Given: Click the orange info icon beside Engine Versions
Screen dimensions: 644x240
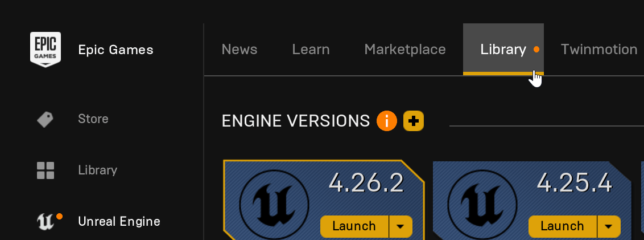Looking at the screenshot, I should [x=387, y=121].
